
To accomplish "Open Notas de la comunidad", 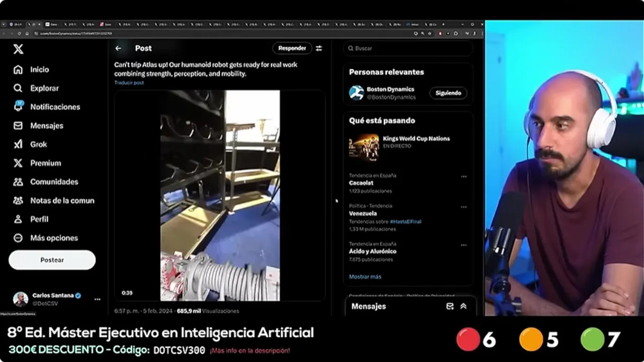I will click(54, 200).
